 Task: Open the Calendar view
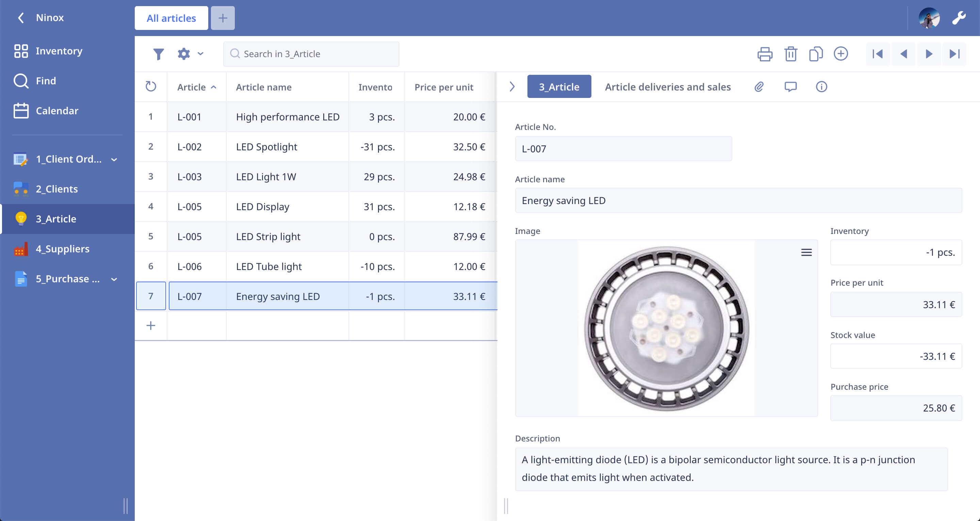point(46,111)
